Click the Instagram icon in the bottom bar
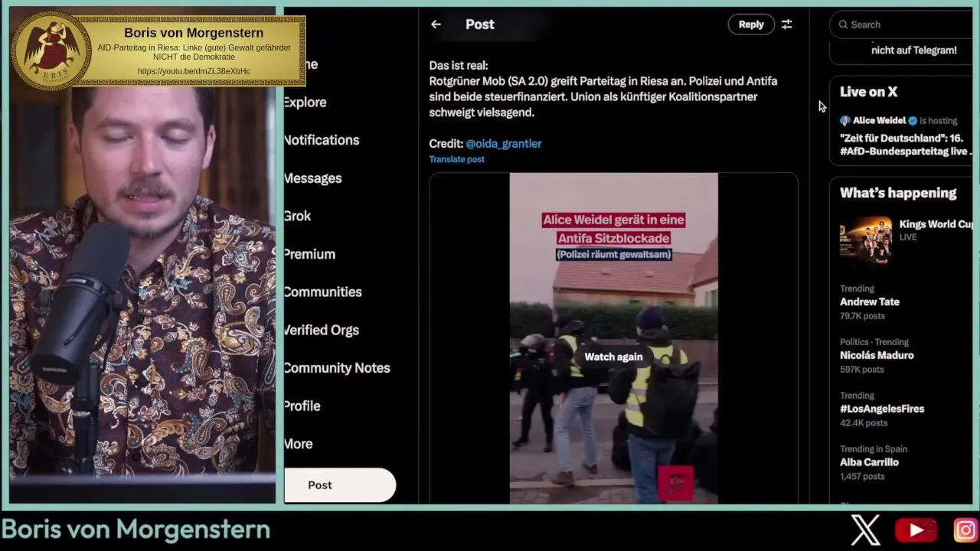The image size is (980, 551). point(965,530)
